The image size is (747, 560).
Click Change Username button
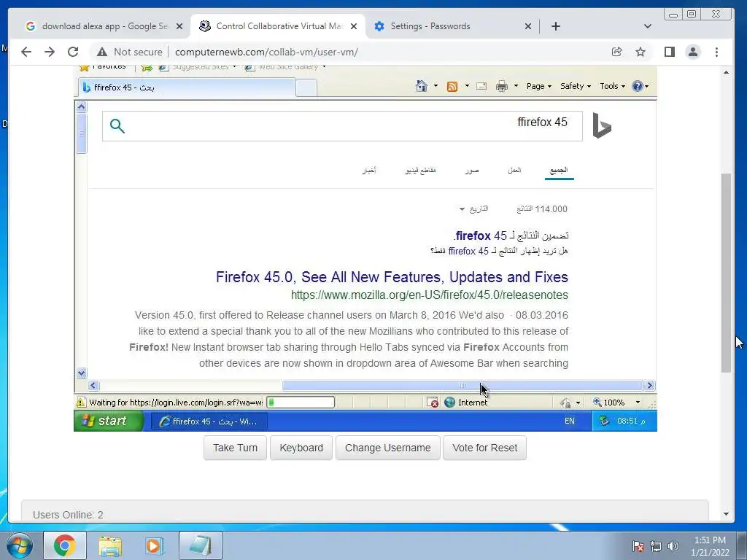point(388,448)
